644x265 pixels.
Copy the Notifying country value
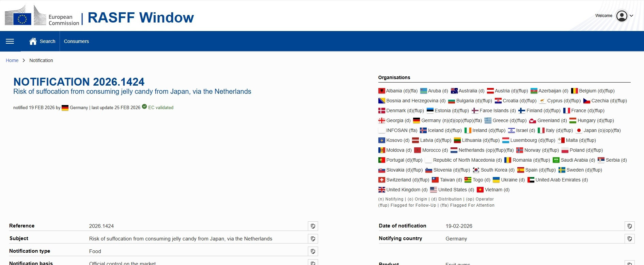629,239
